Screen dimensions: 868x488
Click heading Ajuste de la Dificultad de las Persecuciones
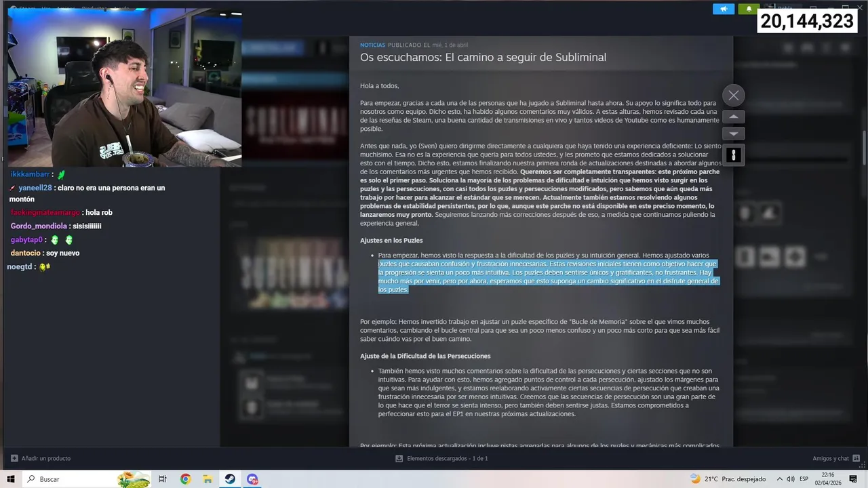coord(425,356)
